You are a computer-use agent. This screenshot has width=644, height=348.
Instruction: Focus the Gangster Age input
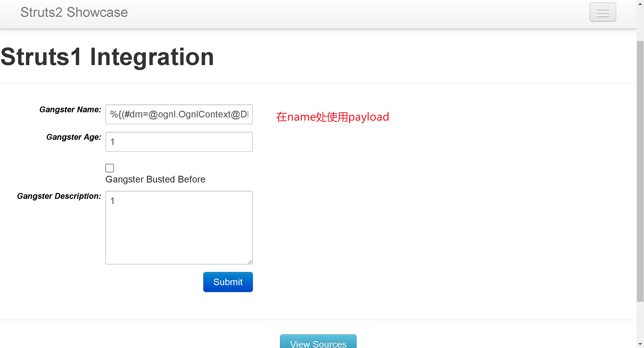click(179, 142)
